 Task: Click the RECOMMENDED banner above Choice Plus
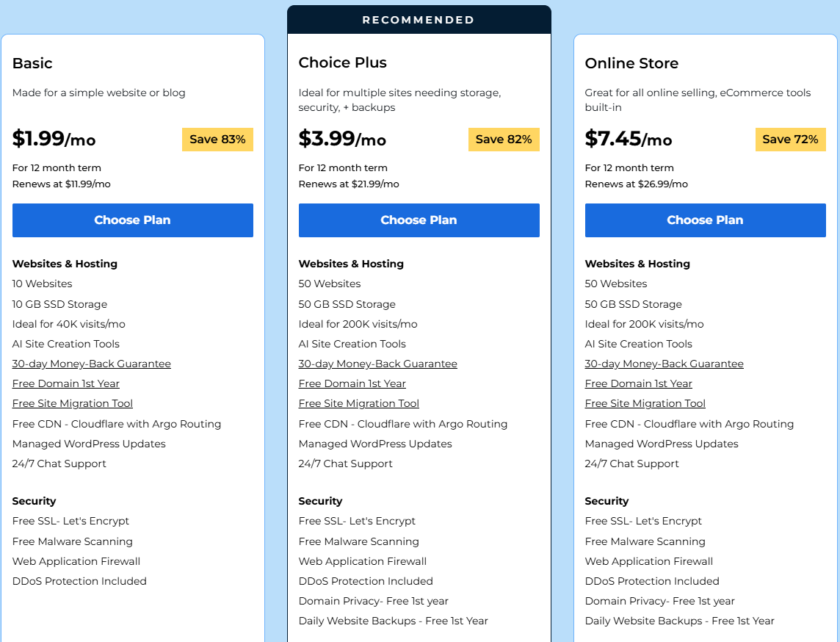(x=419, y=20)
